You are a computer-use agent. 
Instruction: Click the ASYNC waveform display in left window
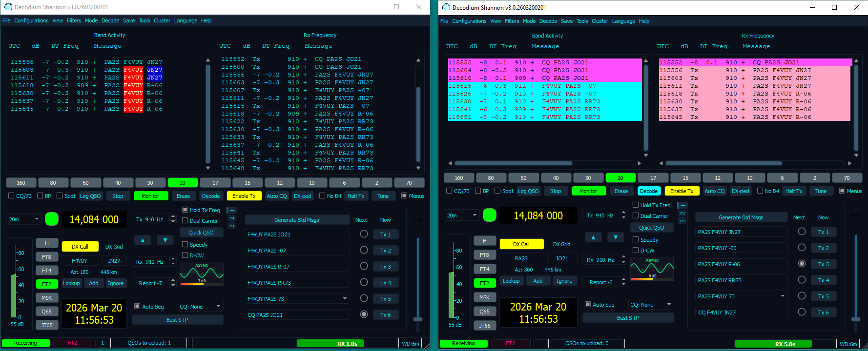(x=202, y=273)
